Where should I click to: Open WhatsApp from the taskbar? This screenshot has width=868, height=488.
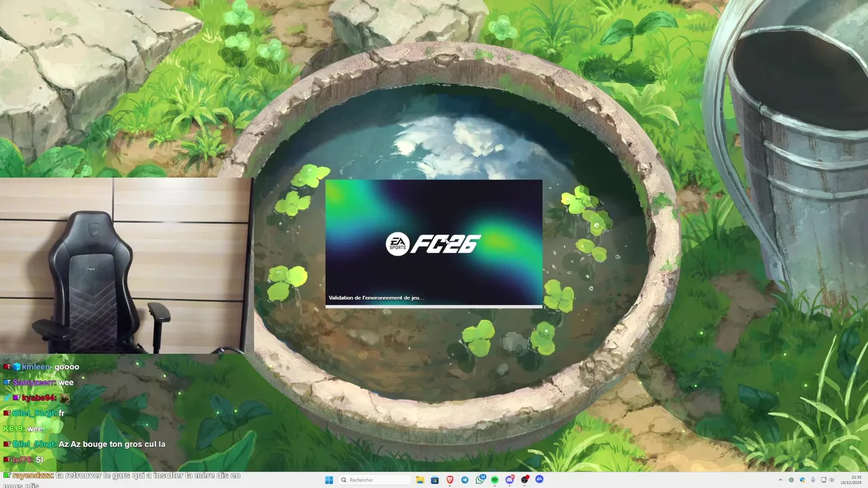click(x=480, y=480)
